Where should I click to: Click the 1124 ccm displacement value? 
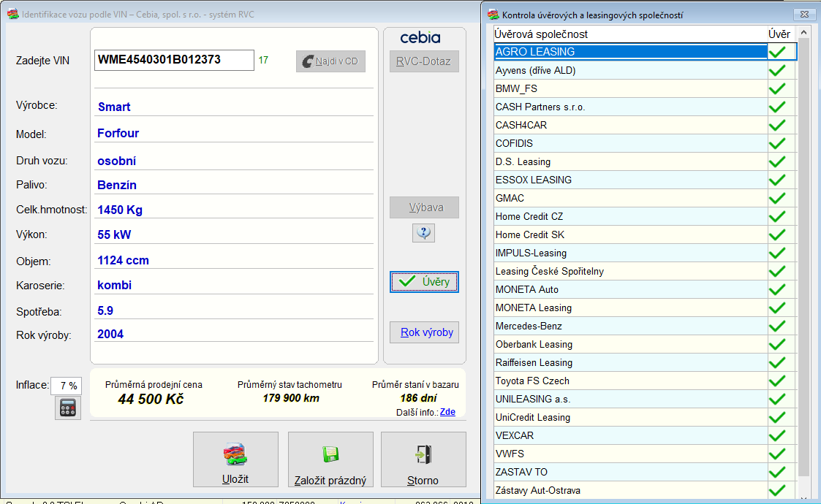(123, 260)
